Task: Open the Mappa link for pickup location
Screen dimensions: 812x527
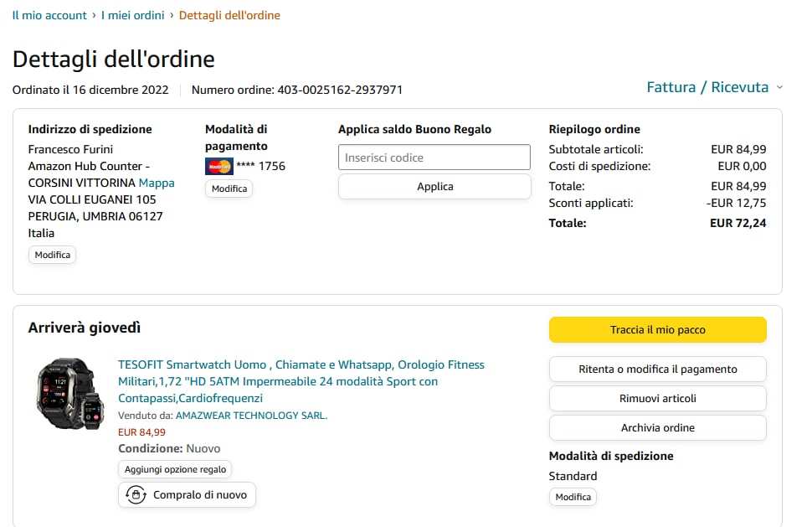Action: pos(157,183)
